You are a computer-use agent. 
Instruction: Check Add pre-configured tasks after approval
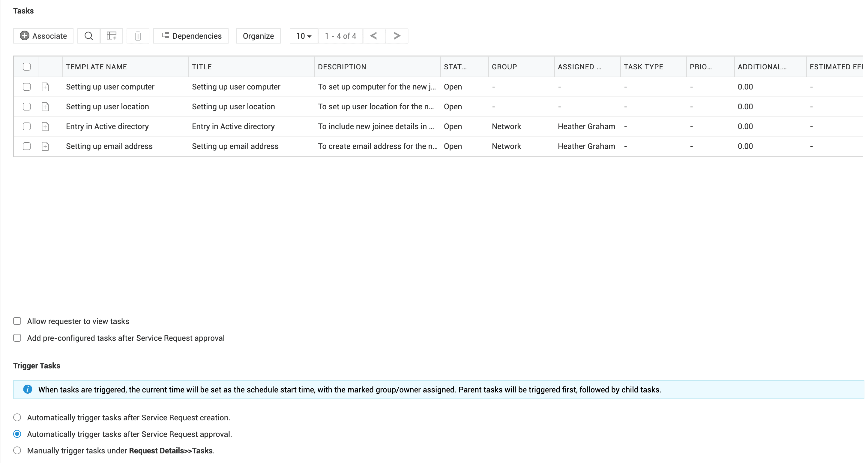(17, 338)
